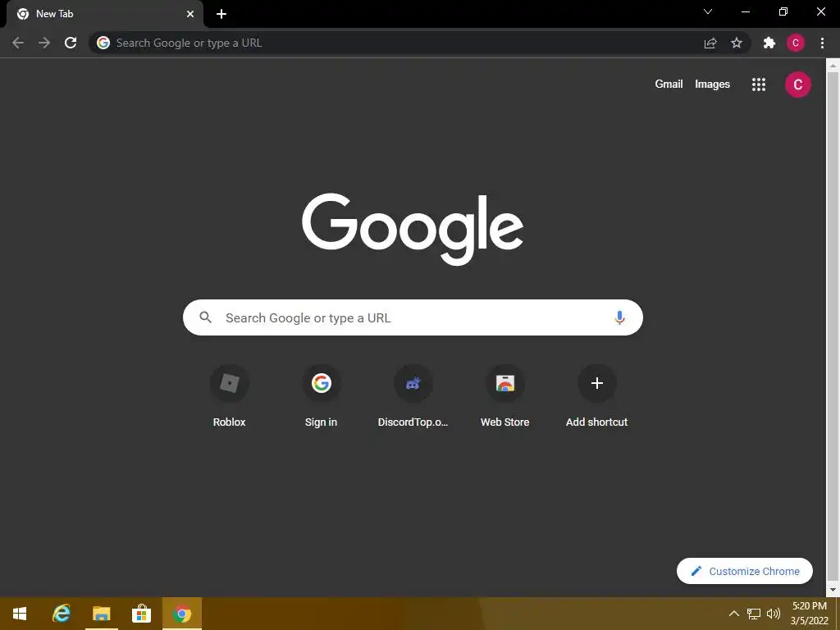Screen dimensions: 840x630
Task: Open the Roblox shortcut
Action: (230, 396)
